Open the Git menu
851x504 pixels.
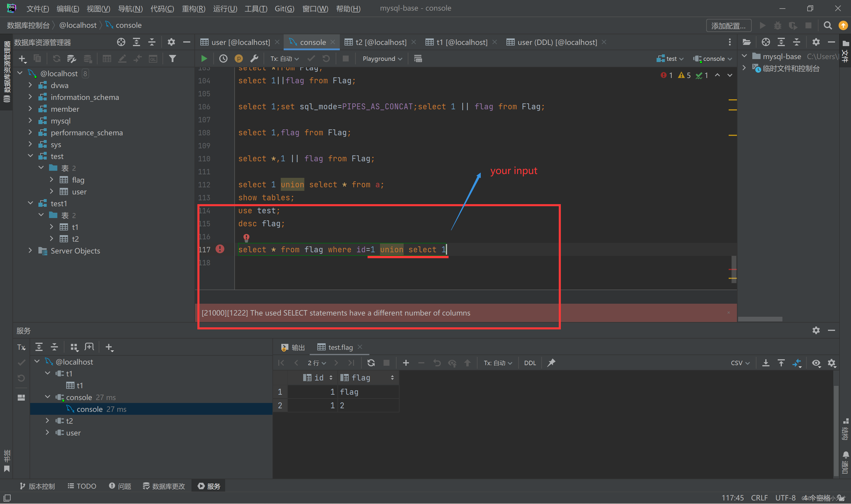(x=284, y=9)
